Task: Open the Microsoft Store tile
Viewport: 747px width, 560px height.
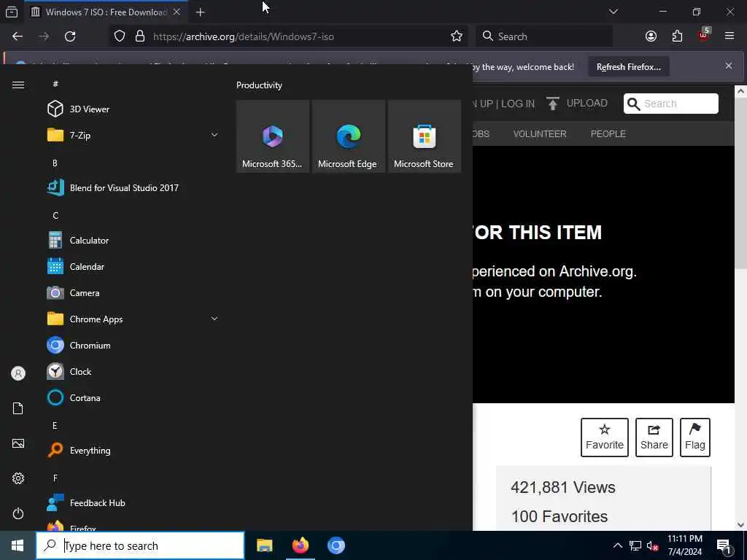Action: [424, 136]
